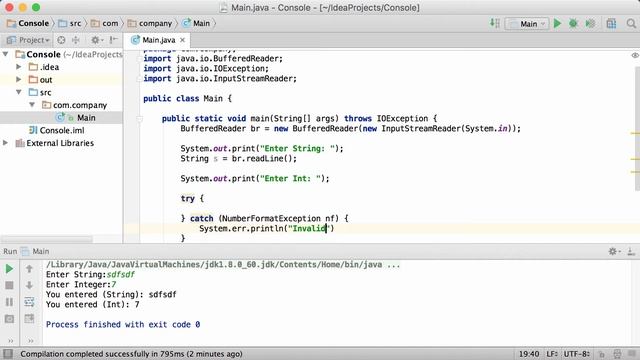Select the src folder row
640x360 pixels.
pos(61,92)
